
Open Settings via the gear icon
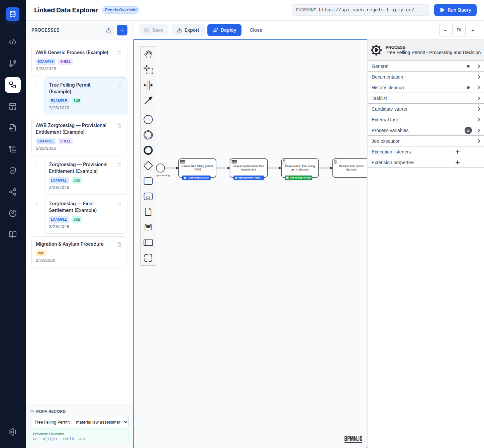pos(12,432)
